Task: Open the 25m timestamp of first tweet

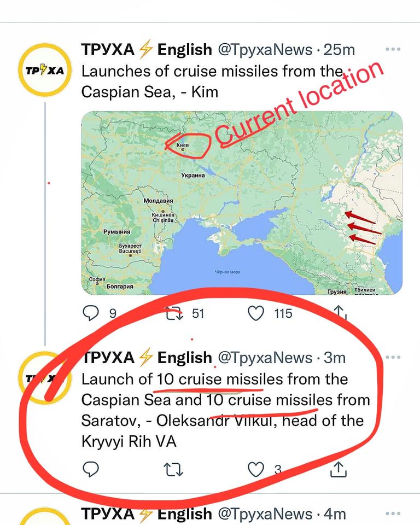Action: pyautogui.click(x=339, y=50)
